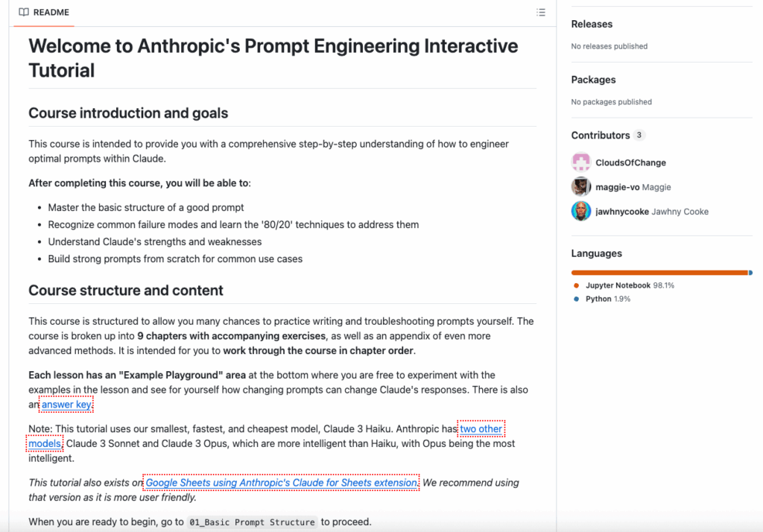763x532 pixels.
Task: Open the Releases section heading
Action: pos(592,24)
